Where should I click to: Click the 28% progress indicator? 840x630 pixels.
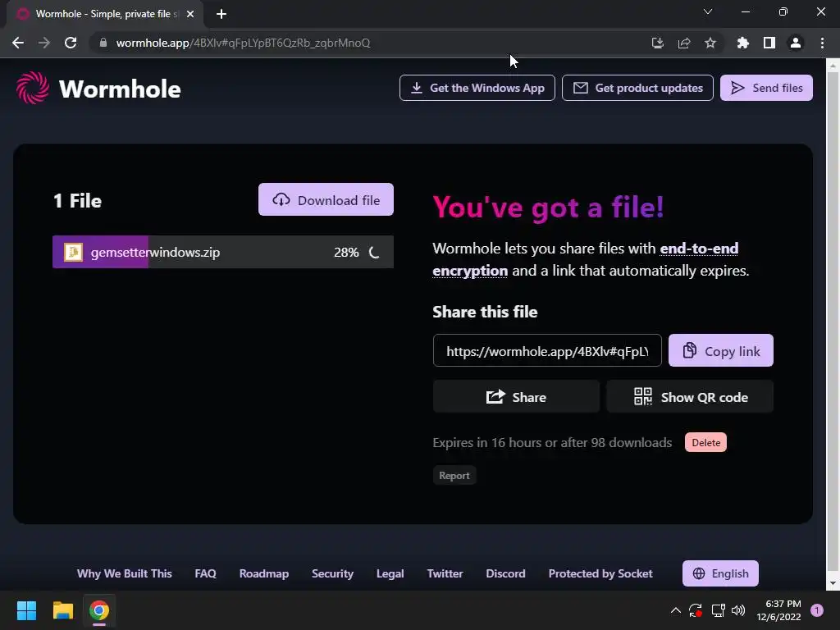[346, 253]
